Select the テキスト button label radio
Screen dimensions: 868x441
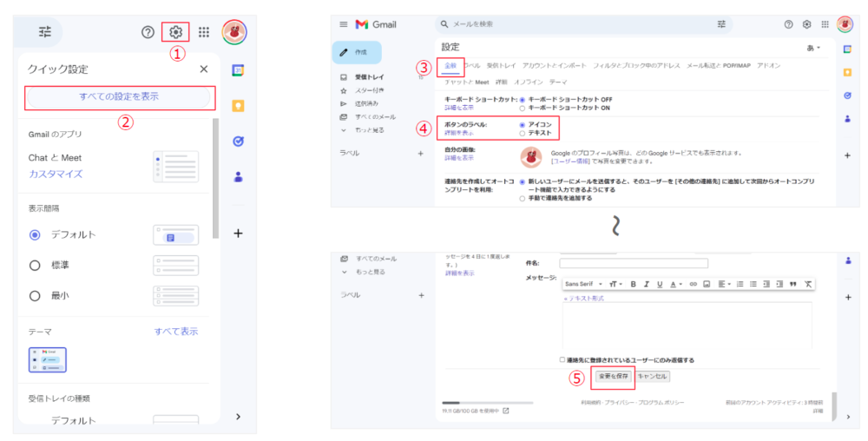click(x=522, y=134)
